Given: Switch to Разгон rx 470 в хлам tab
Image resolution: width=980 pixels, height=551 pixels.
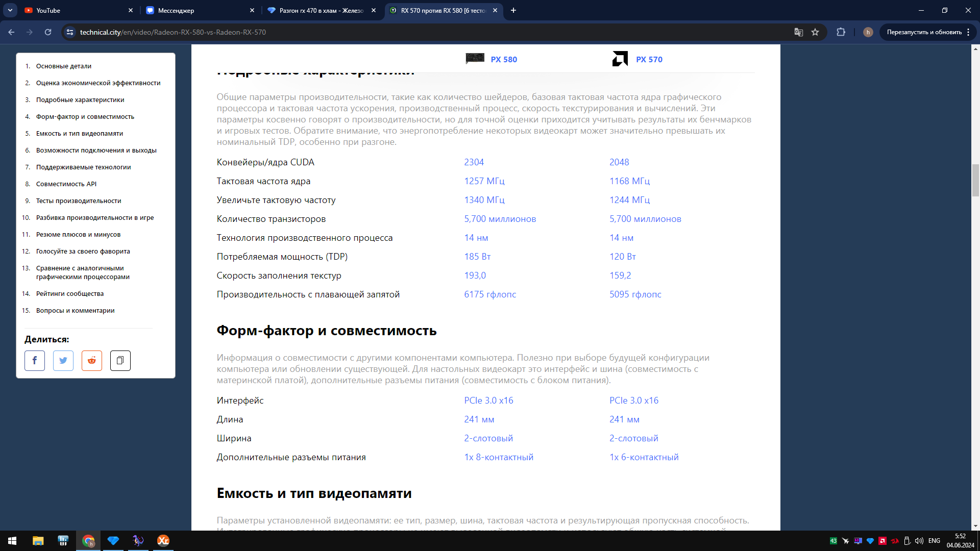Looking at the screenshot, I should (322, 10).
